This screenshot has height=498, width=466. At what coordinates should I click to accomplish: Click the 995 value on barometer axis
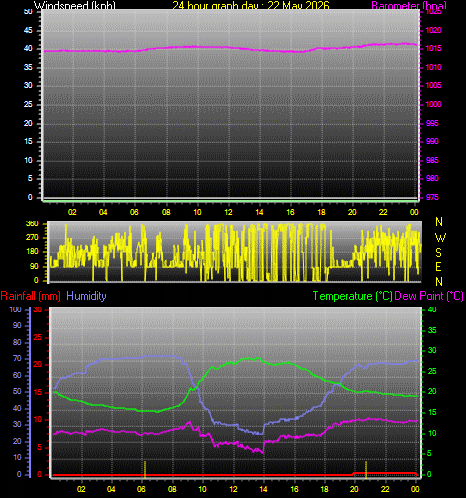[432, 123]
